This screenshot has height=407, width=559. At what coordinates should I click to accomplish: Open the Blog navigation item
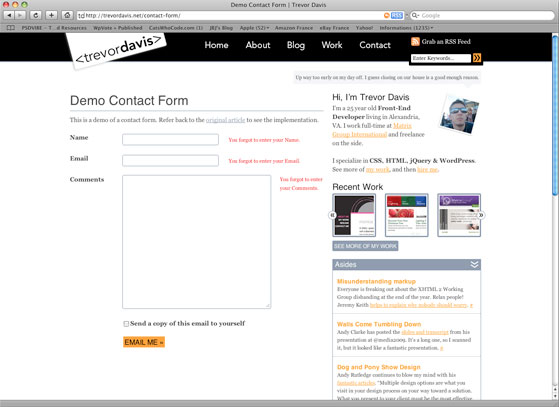[x=296, y=45]
